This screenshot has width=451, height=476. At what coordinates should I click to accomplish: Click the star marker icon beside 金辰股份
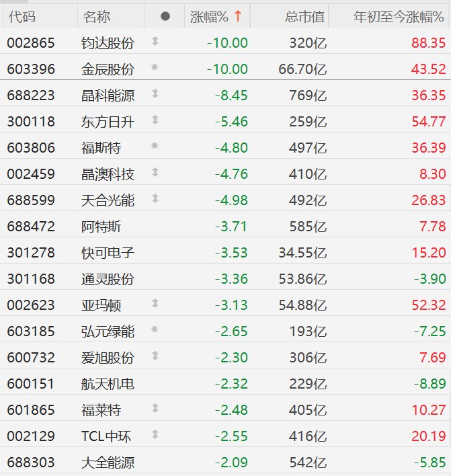(155, 68)
